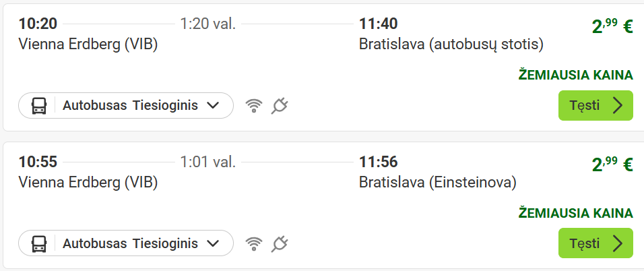
Task: Click the Wi-Fi icon on the 10:55 trip
Action: 254,243
